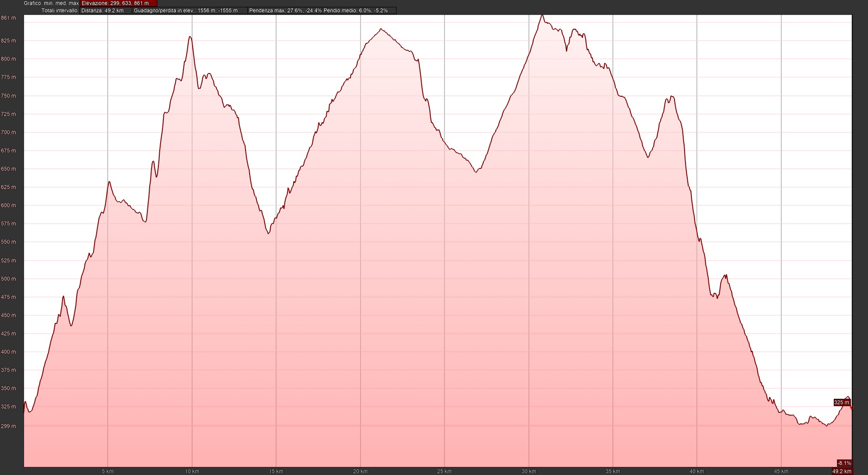Click the Pendio medio readout
This screenshot has height=475, width=868.
[x=359, y=10]
